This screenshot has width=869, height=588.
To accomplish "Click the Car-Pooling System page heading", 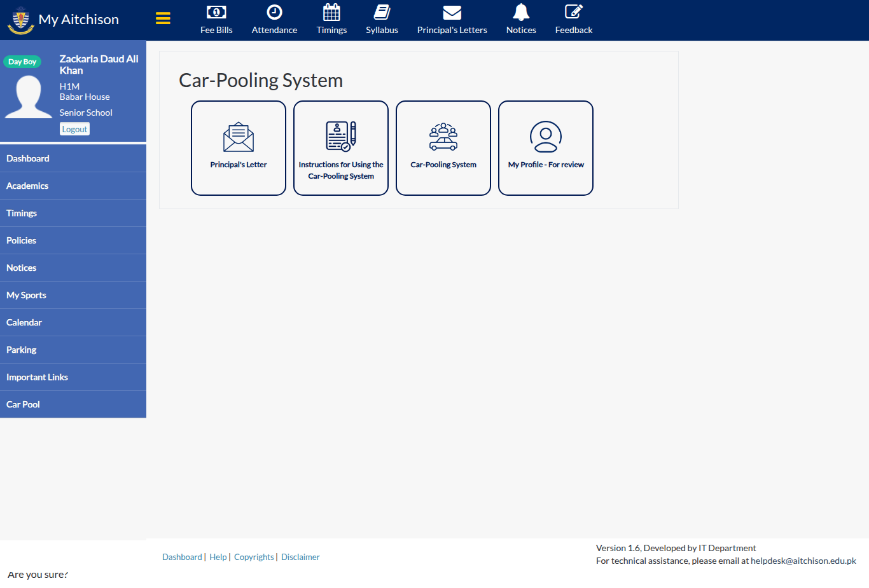I will tap(261, 80).
